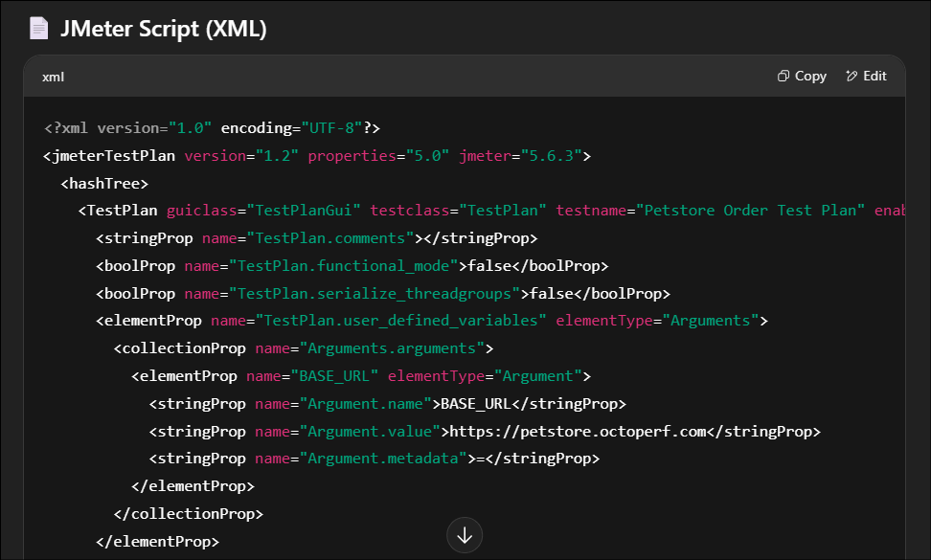This screenshot has width=931, height=560.
Task: Click the document icon beside the title
Action: pos(36,27)
